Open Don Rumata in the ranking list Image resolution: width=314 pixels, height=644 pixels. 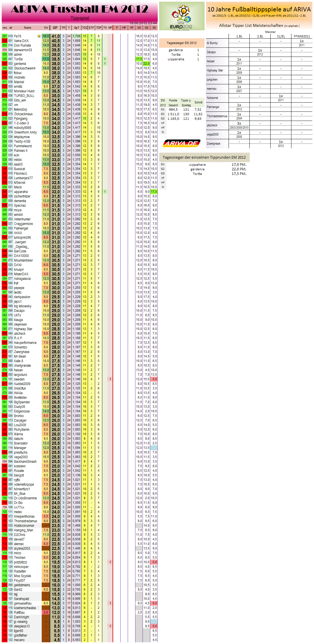[22, 45]
